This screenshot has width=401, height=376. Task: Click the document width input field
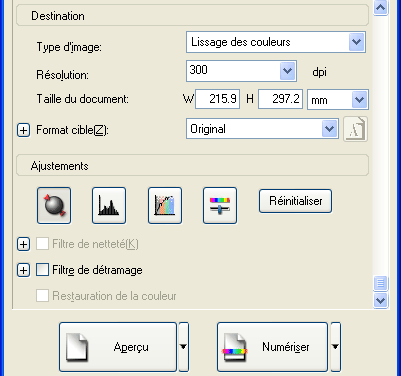pyautogui.click(x=217, y=99)
